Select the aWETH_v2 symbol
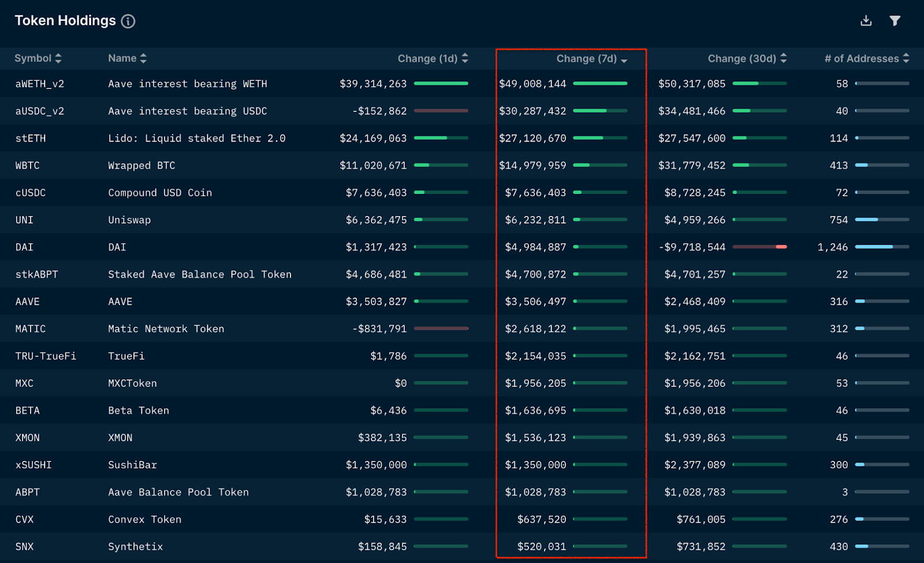This screenshot has height=563, width=924. pos(40,84)
